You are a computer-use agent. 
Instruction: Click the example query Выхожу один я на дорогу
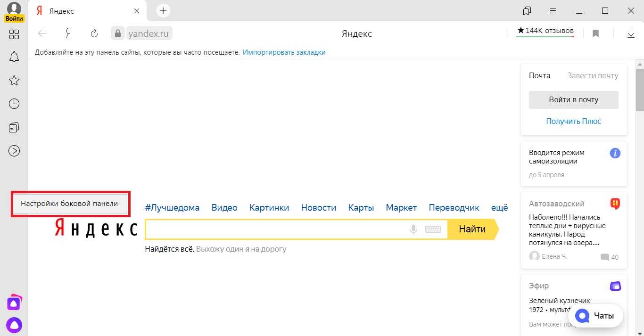pos(241,249)
